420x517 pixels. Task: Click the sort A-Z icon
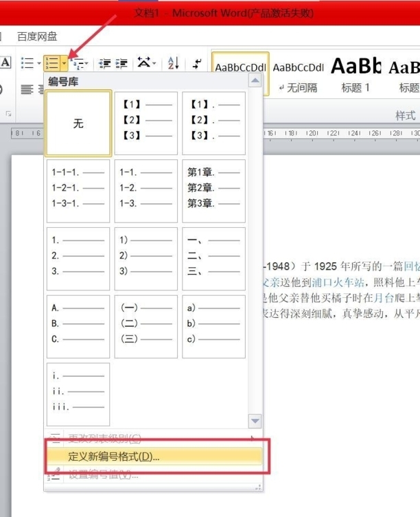172,63
